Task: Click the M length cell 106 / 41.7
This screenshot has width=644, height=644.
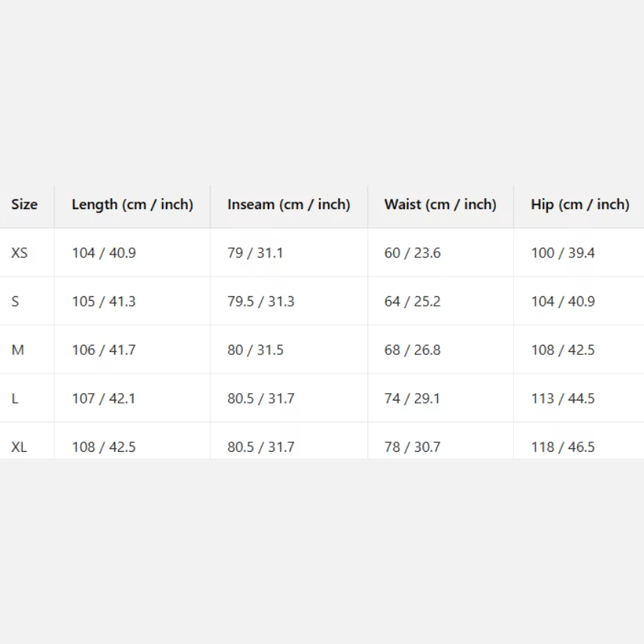Action: [103, 350]
